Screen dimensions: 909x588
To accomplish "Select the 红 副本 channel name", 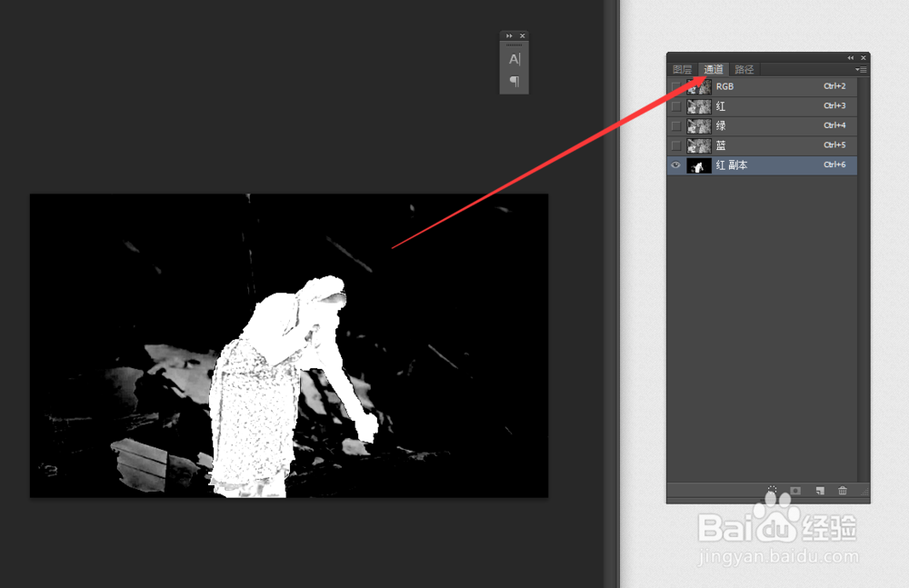I will click(x=732, y=165).
